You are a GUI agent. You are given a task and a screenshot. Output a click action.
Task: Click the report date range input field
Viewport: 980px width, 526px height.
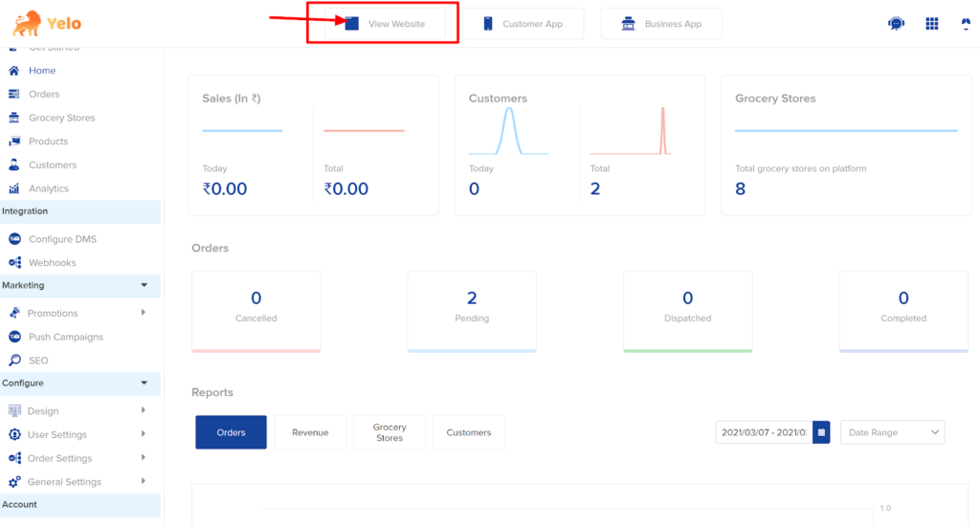(764, 432)
